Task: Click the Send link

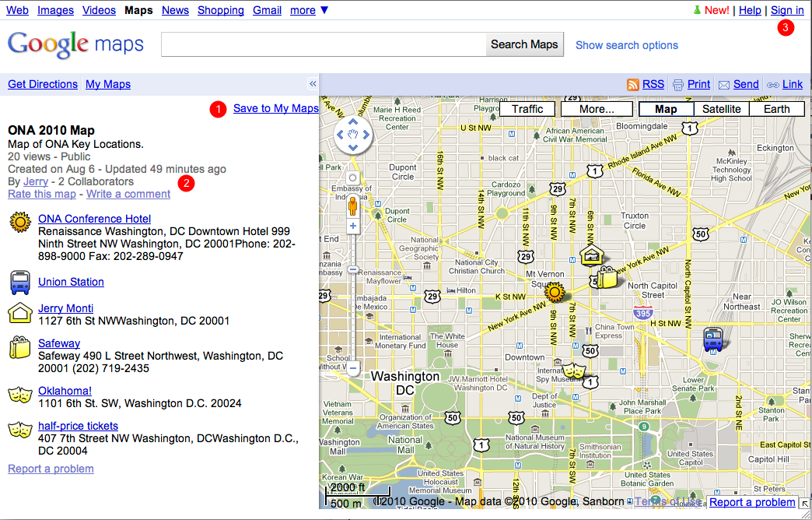Action: tap(746, 85)
